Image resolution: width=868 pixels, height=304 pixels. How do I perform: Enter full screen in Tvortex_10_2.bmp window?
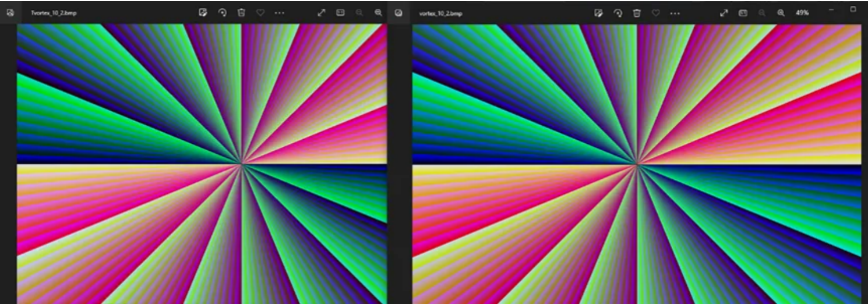click(321, 13)
